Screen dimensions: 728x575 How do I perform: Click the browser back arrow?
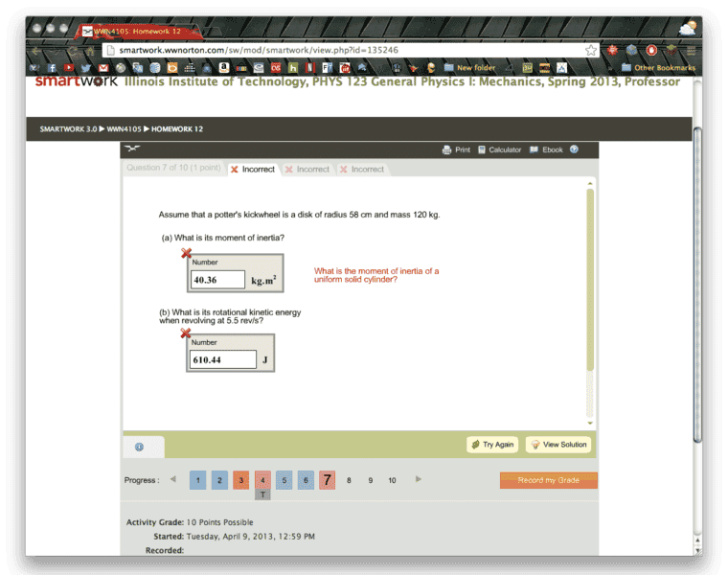point(36,51)
